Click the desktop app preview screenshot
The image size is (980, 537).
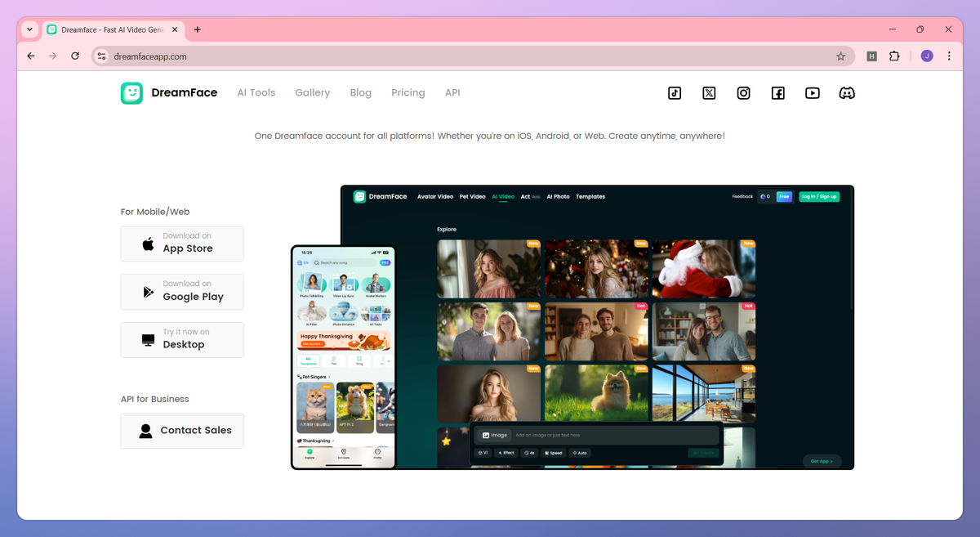pos(597,327)
